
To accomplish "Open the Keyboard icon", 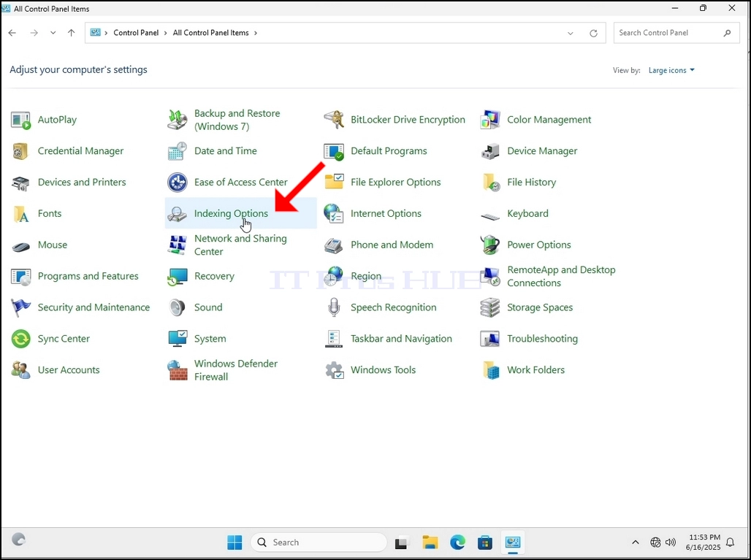I will click(490, 217).
